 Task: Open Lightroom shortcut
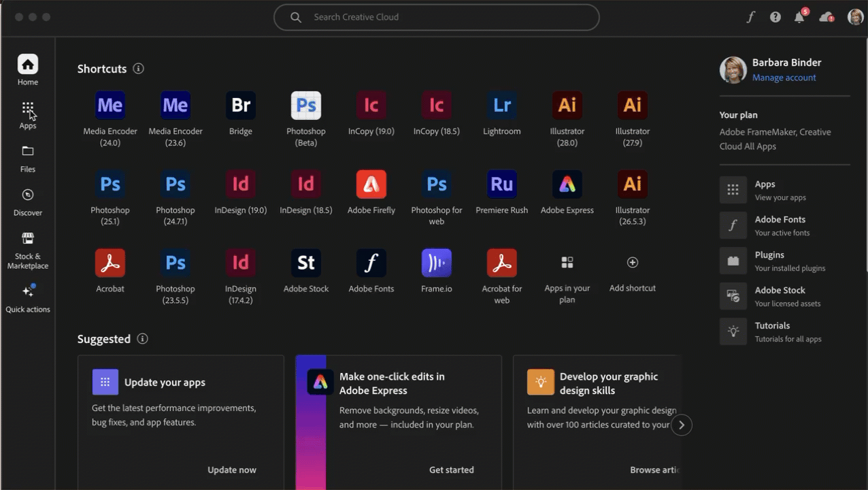(x=502, y=105)
